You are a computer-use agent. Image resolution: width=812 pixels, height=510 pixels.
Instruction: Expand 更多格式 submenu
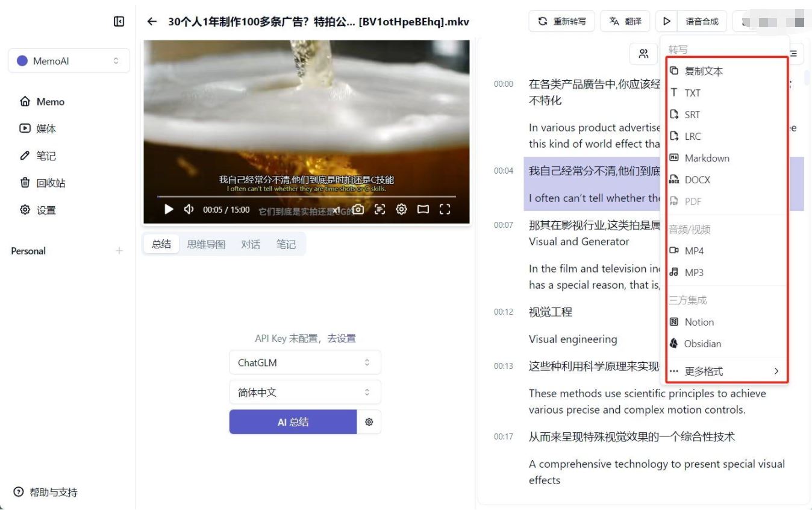point(726,371)
